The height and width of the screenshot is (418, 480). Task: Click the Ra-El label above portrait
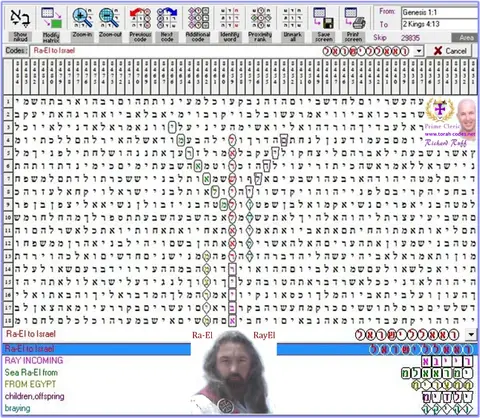pyautogui.click(x=202, y=335)
